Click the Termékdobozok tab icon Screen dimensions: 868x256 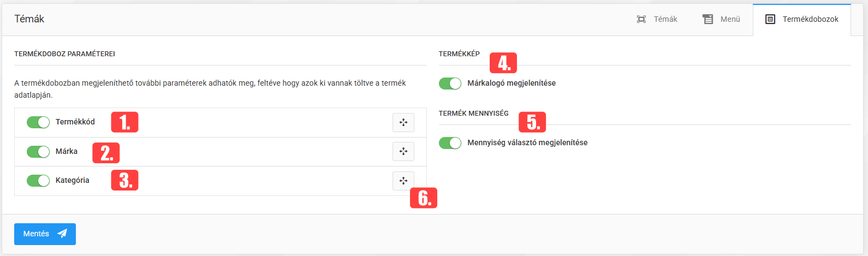770,19
